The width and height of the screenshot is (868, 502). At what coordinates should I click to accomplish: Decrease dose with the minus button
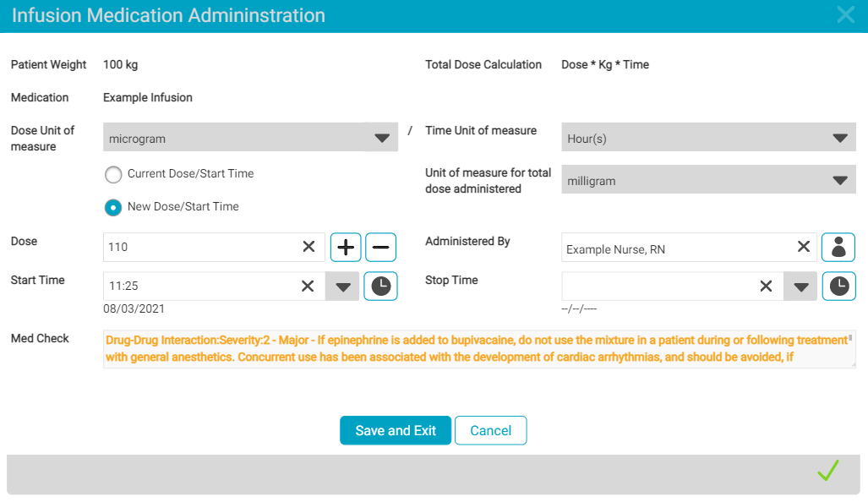coord(380,247)
